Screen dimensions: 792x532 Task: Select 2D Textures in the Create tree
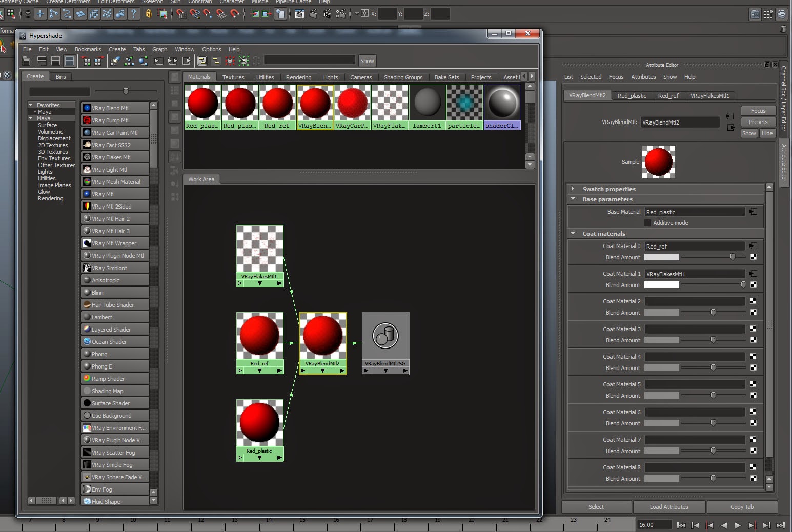[x=53, y=145]
